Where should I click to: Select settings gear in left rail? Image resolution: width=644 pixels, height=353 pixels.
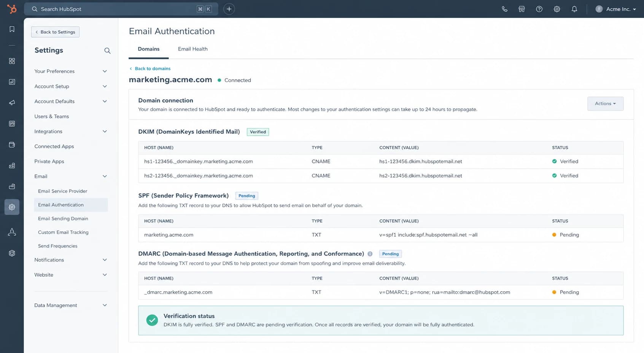[12, 207]
